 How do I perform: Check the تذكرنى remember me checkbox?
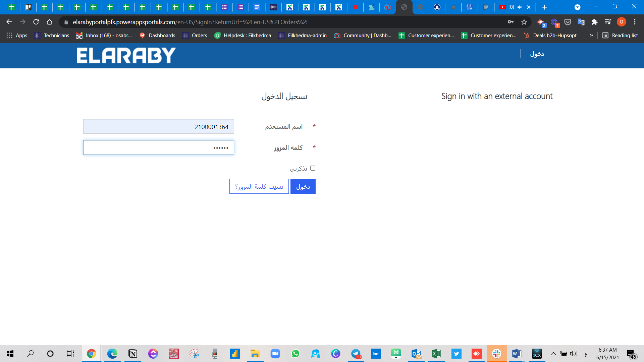313,168
